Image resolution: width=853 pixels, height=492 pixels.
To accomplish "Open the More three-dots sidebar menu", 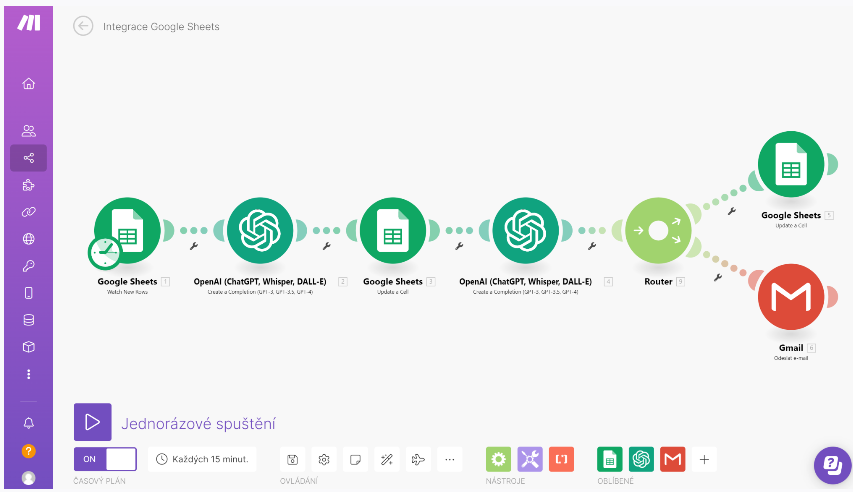I will (x=29, y=374).
